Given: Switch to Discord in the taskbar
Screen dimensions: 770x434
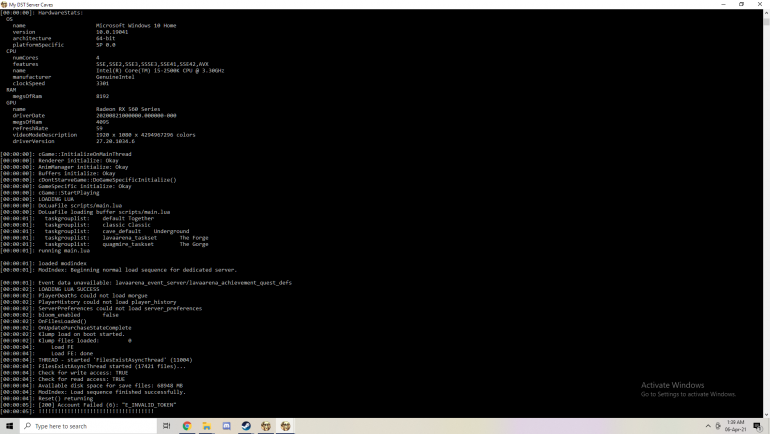Looking at the screenshot, I should [x=226, y=426].
